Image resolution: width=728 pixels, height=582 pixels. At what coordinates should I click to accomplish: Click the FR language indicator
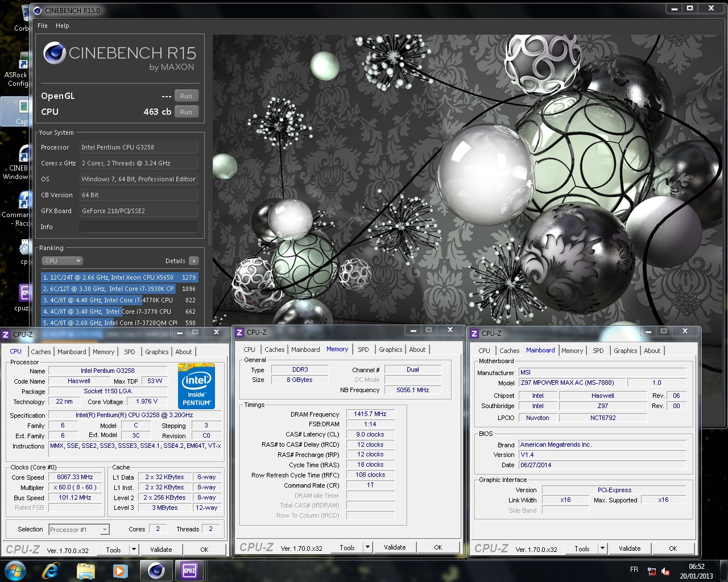tap(634, 569)
